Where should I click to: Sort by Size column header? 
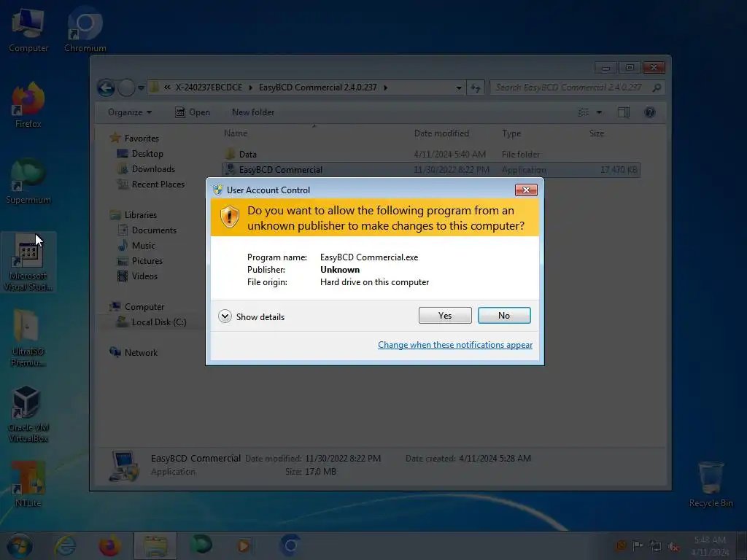point(597,133)
